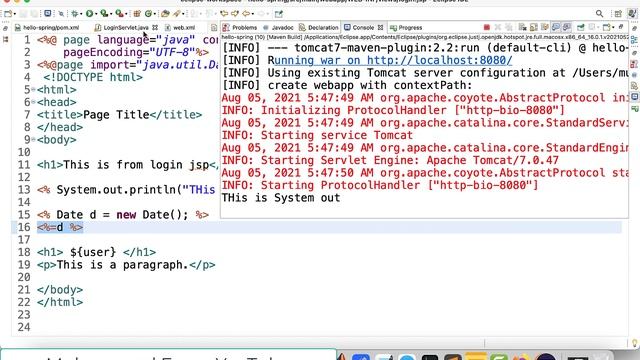Click the New file toolbar icon
The height and width of the screenshot is (360, 640).
tap(8, 13)
